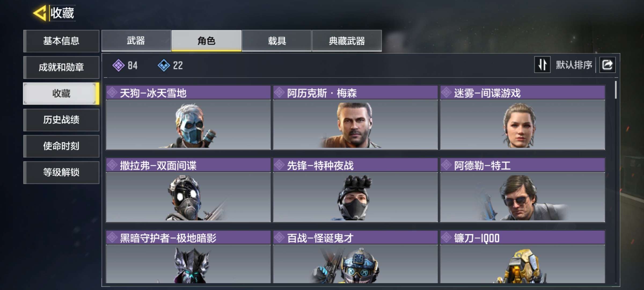This screenshot has width=644, height=290.
Task: Open the 历史战绩 section
Action: [61, 120]
